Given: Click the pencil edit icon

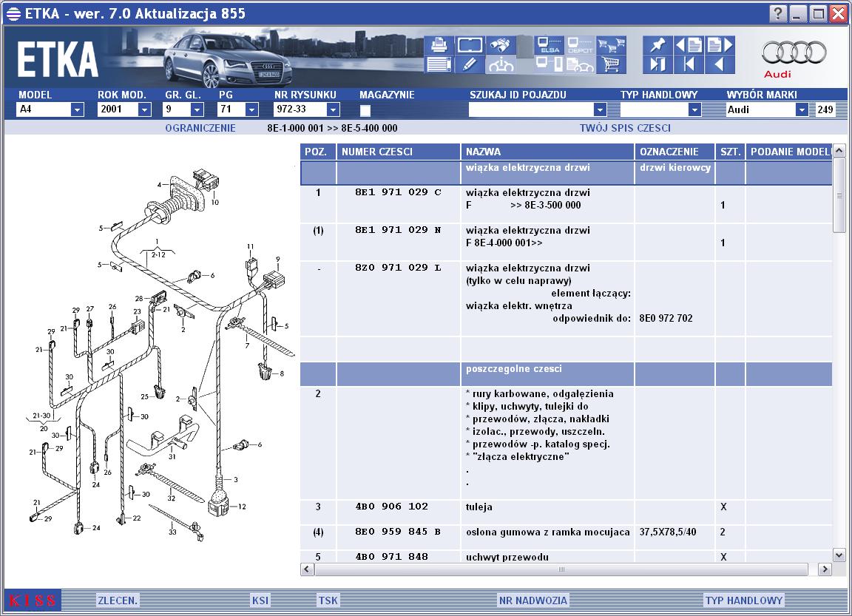Looking at the screenshot, I should pyautogui.click(x=470, y=64).
